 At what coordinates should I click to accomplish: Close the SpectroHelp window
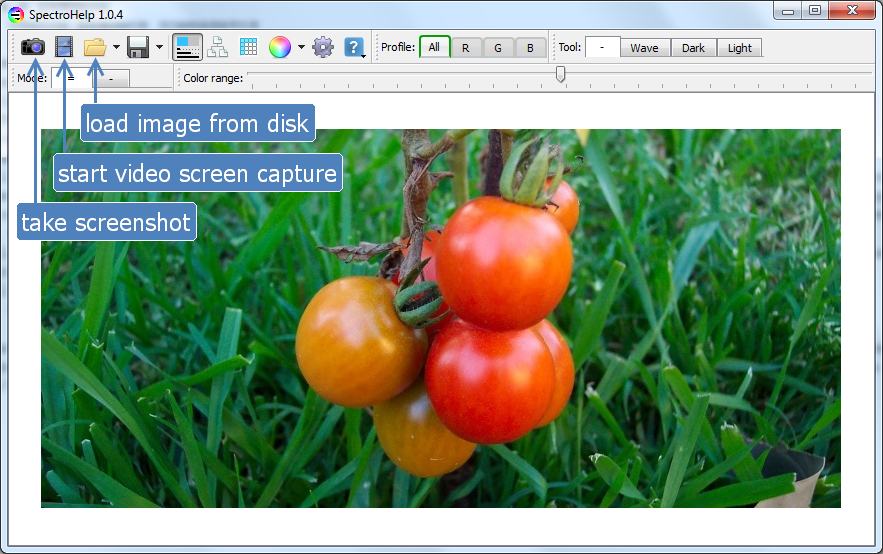[x=852, y=11]
